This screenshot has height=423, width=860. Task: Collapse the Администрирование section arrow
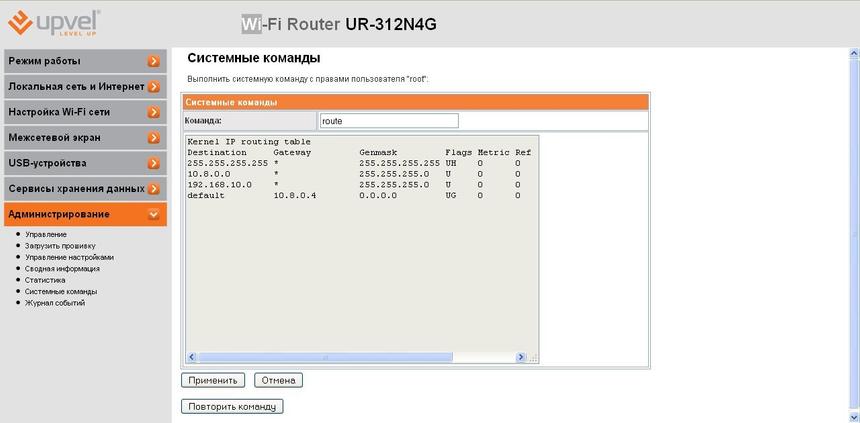153,214
